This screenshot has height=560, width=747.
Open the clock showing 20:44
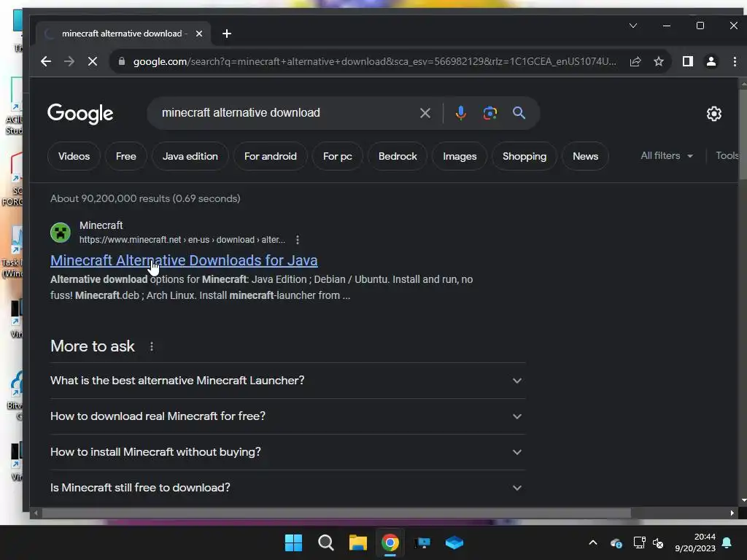[695, 542]
